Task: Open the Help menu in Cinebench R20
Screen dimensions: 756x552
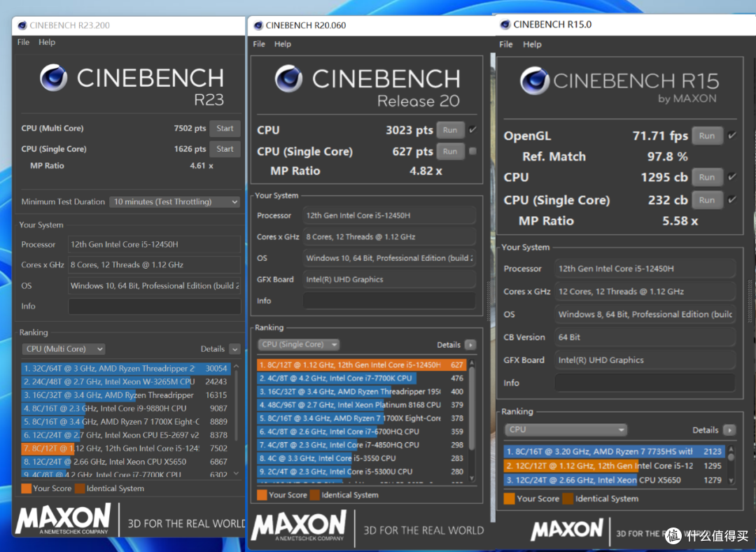Action: (x=283, y=44)
